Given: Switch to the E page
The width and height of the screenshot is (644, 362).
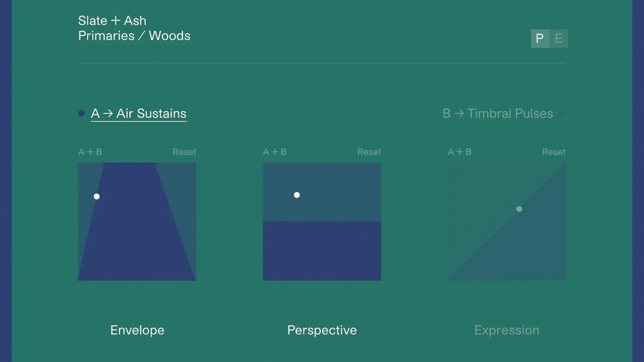Looking at the screenshot, I should pos(558,39).
